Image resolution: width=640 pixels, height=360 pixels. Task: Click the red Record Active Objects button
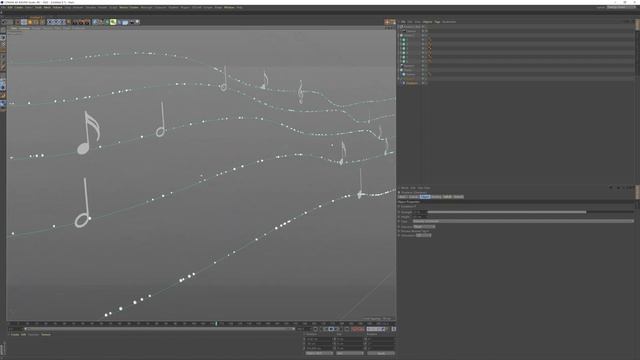(x=354, y=329)
